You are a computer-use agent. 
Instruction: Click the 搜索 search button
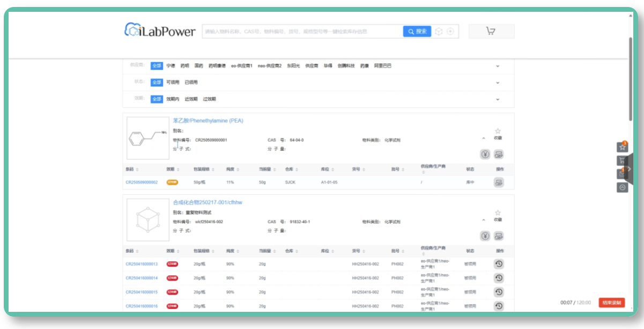pos(417,32)
